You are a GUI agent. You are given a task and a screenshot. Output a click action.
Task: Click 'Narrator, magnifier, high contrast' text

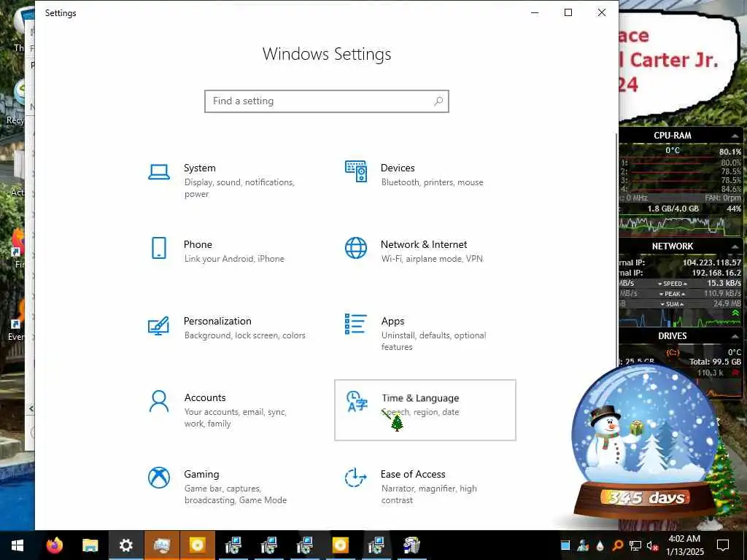pyautogui.click(x=429, y=494)
